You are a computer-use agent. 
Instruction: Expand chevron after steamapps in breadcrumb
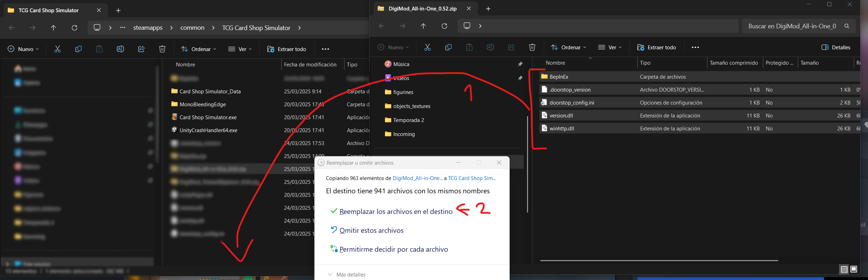171,28
